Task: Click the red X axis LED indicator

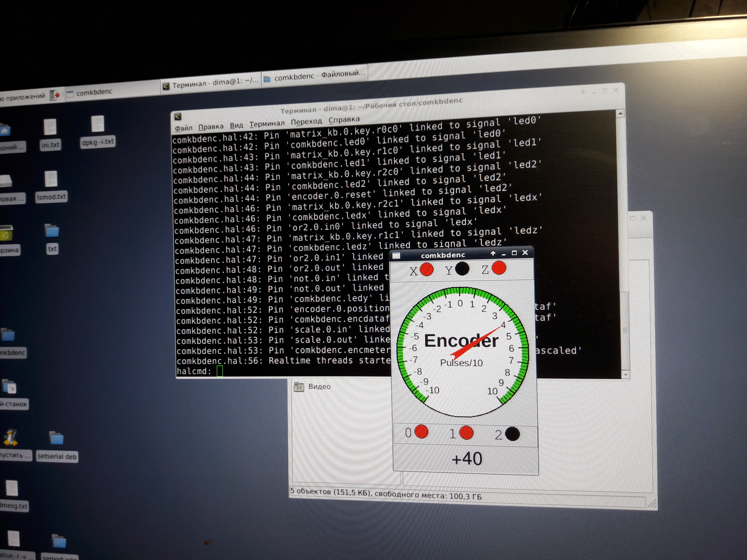Action: pyautogui.click(x=427, y=269)
